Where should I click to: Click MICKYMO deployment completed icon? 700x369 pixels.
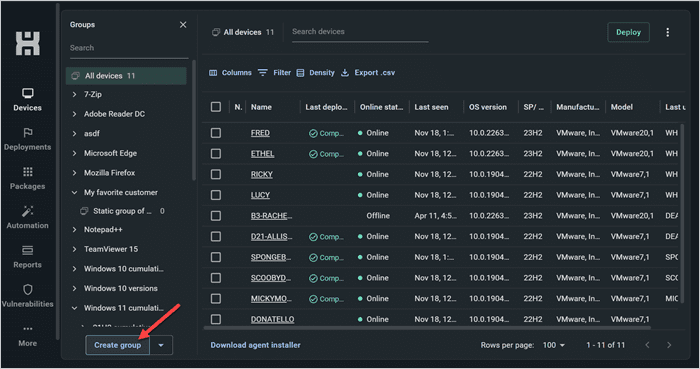click(313, 299)
